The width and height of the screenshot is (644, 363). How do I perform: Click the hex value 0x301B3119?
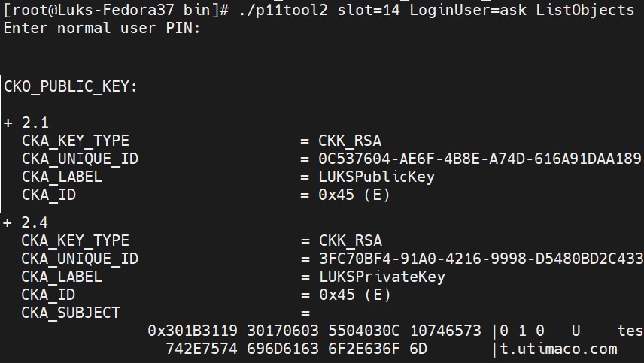pos(193,331)
